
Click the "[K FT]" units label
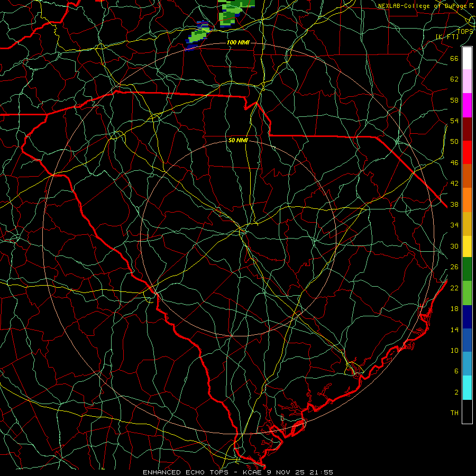point(447,36)
